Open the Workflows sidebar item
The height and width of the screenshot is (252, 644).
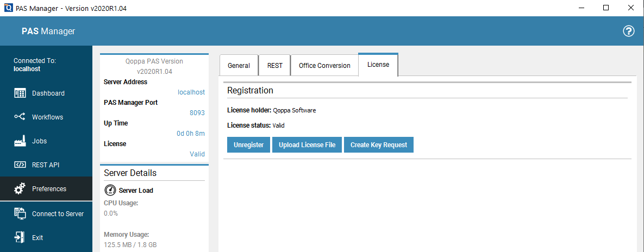coord(46,117)
